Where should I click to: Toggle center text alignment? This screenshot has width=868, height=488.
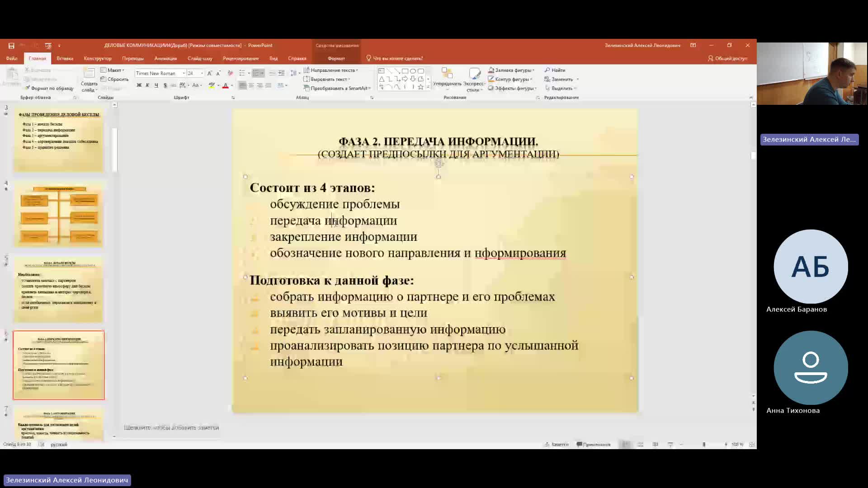251,85
